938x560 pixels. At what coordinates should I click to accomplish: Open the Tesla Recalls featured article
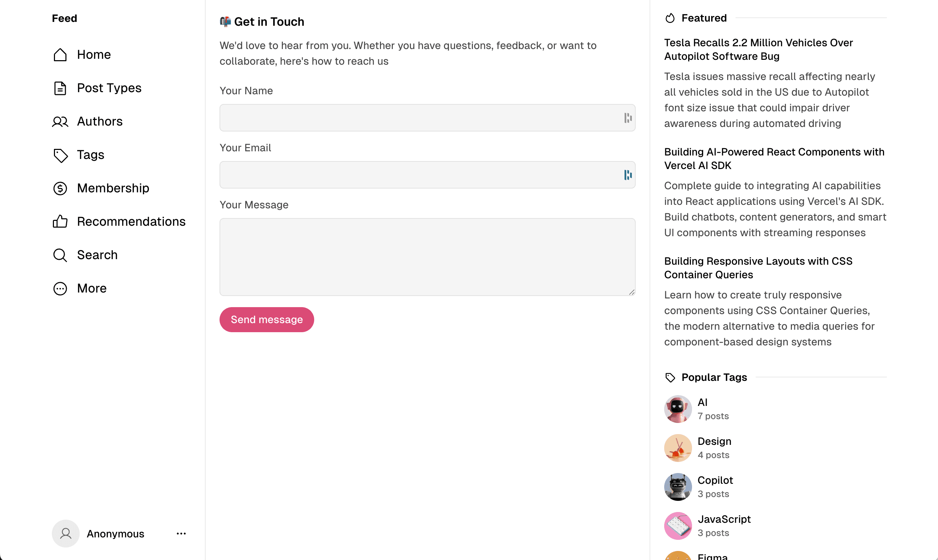758,49
